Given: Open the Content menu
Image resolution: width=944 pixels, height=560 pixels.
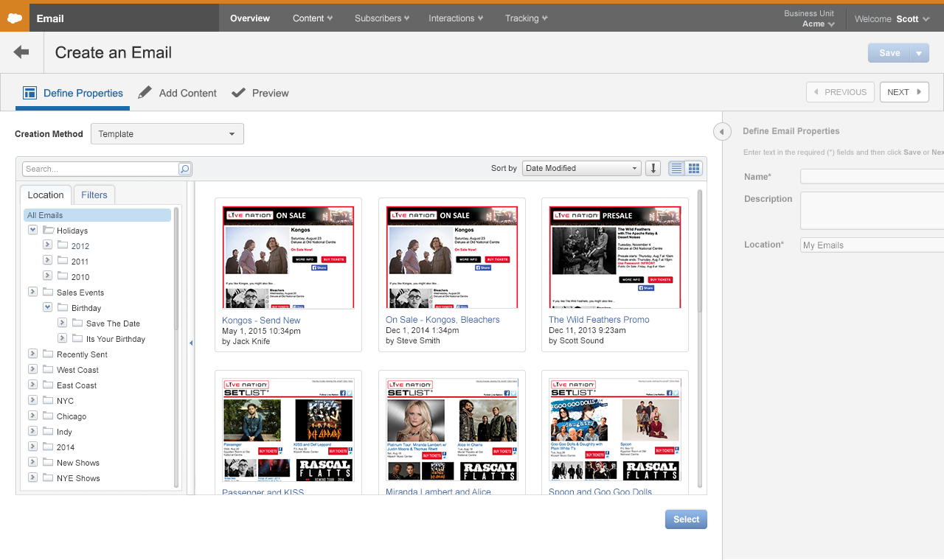Looking at the screenshot, I should [313, 18].
